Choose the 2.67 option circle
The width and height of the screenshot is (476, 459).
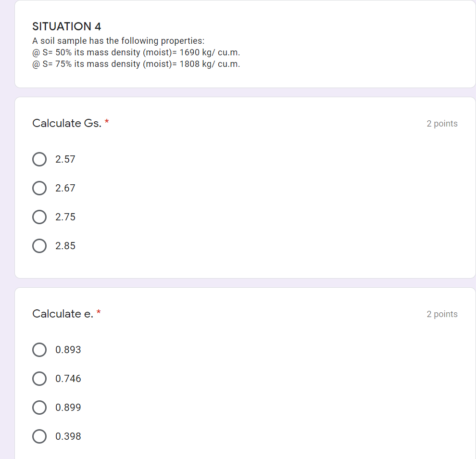click(39, 188)
